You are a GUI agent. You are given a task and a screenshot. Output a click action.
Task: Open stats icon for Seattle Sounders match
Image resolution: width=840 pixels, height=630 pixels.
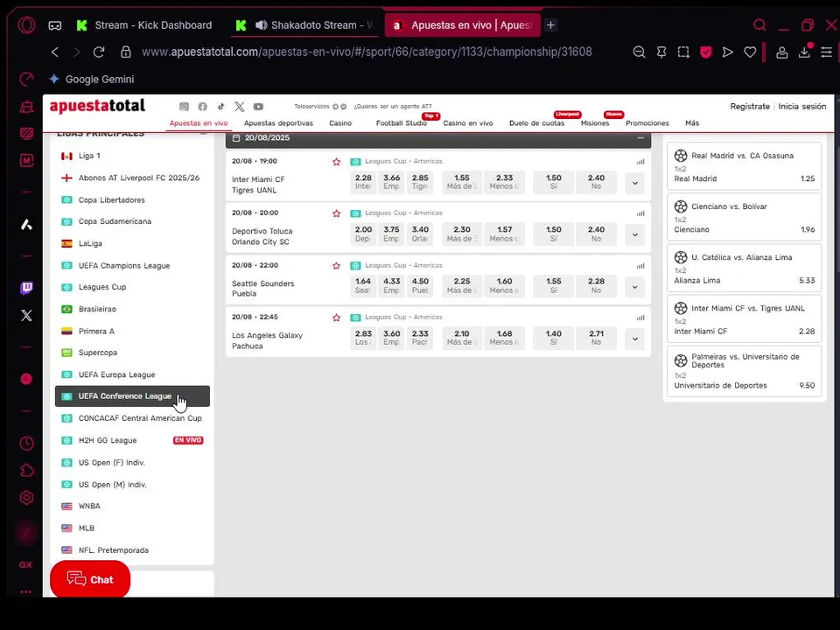click(x=640, y=266)
